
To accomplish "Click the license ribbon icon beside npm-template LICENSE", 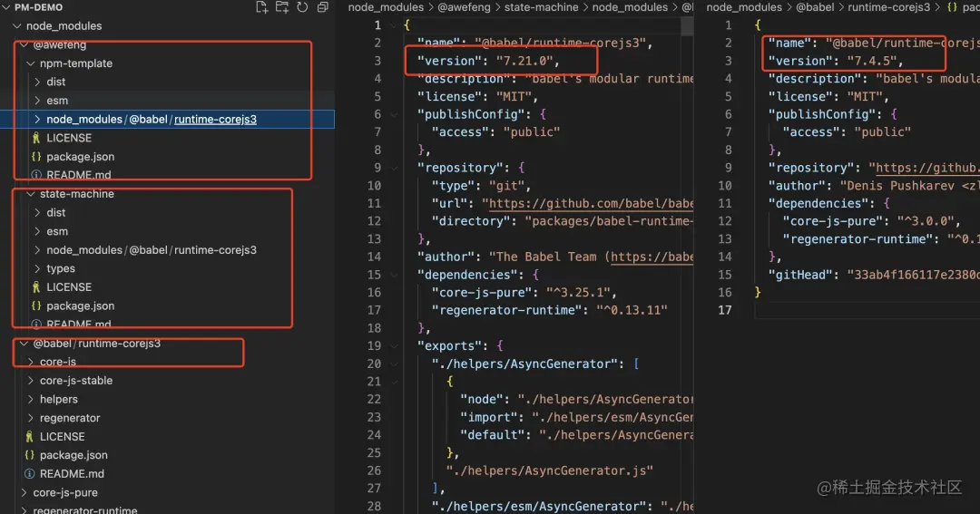I will 36,138.
